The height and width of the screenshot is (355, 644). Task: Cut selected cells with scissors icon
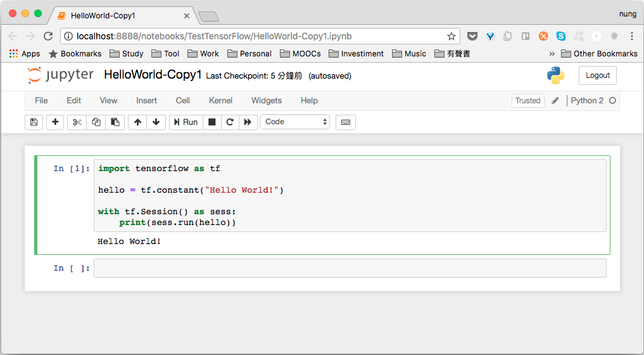(77, 122)
